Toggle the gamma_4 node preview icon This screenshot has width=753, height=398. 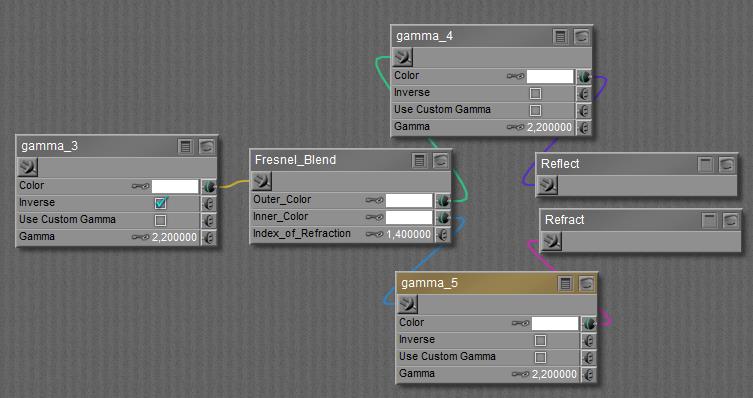[582, 37]
